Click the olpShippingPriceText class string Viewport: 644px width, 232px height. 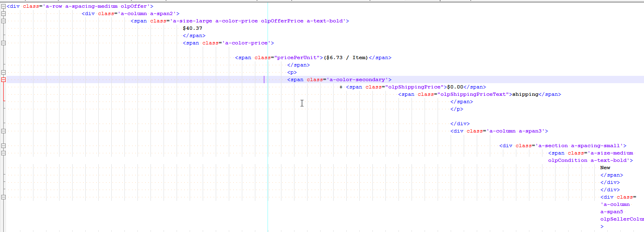tap(473, 94)
